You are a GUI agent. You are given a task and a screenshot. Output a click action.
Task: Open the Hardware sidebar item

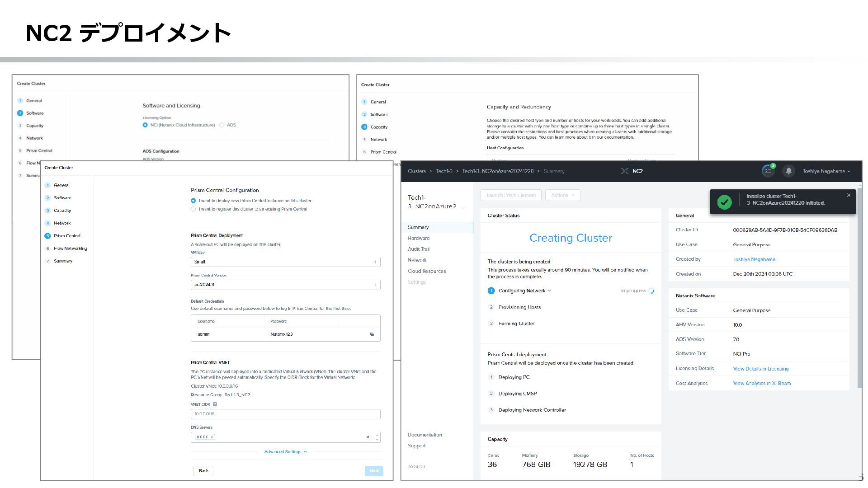[419, 238]
